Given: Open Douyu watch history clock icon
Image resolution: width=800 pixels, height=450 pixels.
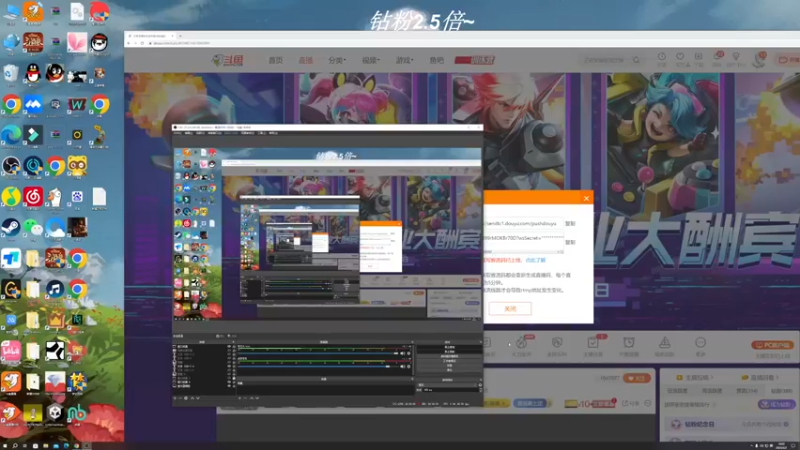Looking at the screenshot, I should pos(662,57).
